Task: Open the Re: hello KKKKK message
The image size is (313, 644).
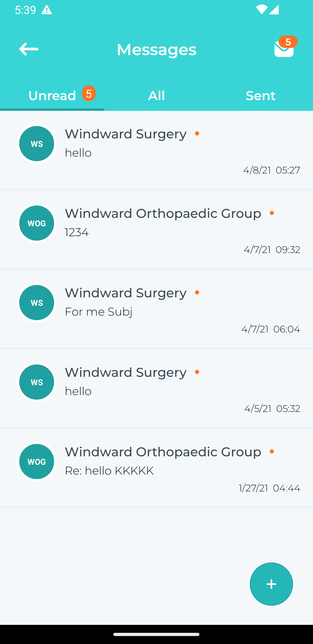Action: [156, 468]
